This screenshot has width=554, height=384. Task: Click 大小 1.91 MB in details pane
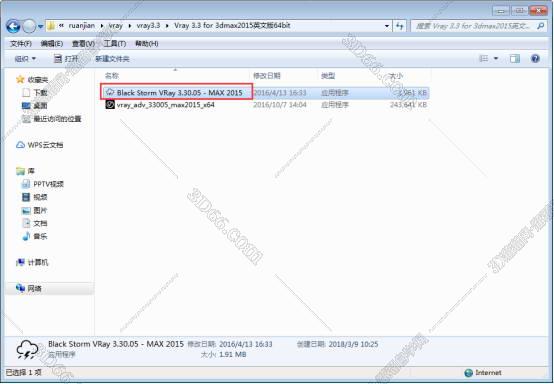pyautogui.click(x=223, y=354)
